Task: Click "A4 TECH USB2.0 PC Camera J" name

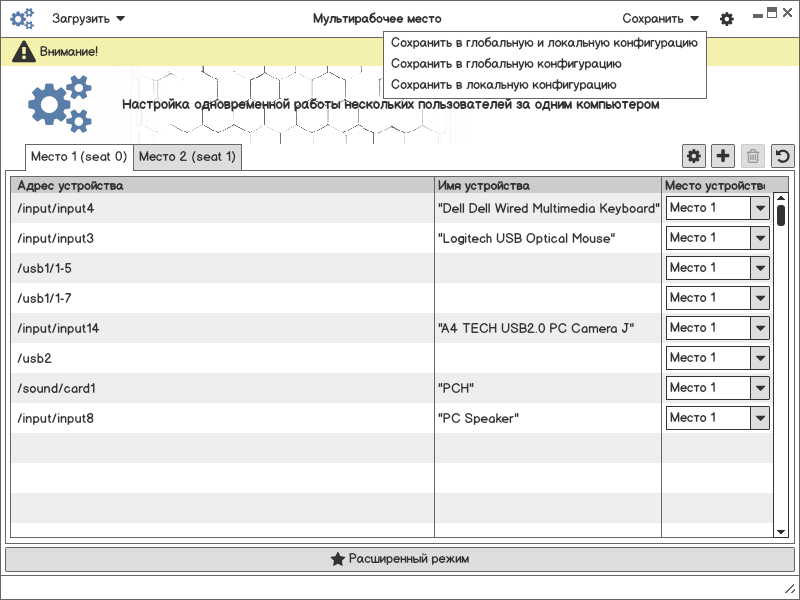Action: click(x=536, y=328)
